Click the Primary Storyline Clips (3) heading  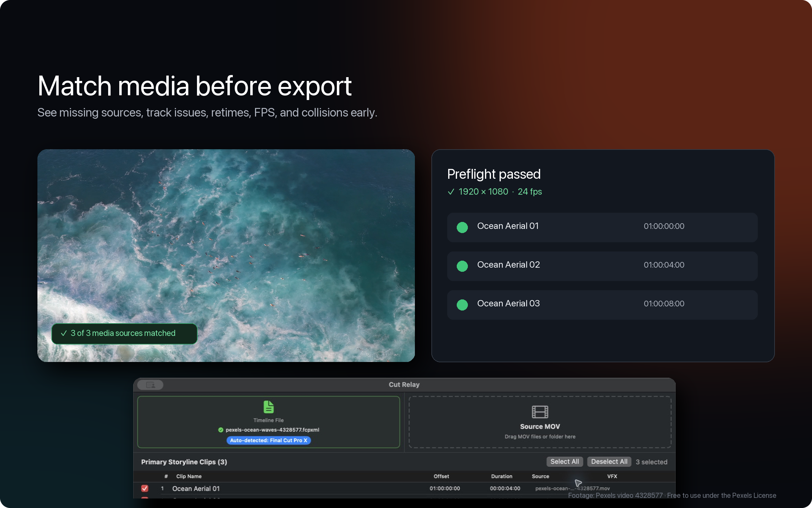coord(184,462)
